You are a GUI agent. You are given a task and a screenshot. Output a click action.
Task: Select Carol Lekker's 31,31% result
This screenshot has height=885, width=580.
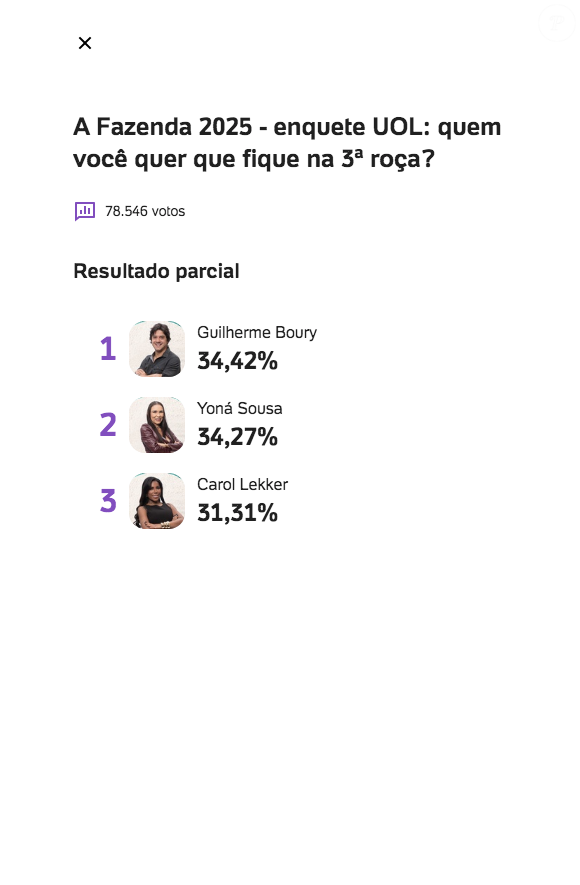pos(237,513)
